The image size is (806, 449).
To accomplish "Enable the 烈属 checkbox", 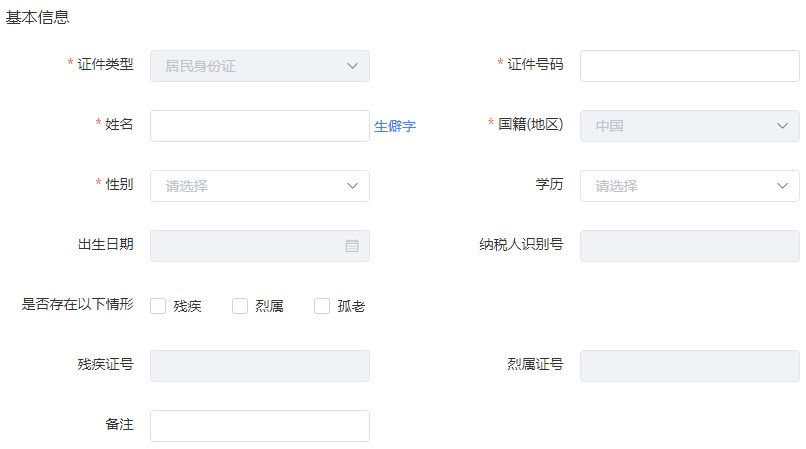I will pyautogui.click(x=240, y=306).
